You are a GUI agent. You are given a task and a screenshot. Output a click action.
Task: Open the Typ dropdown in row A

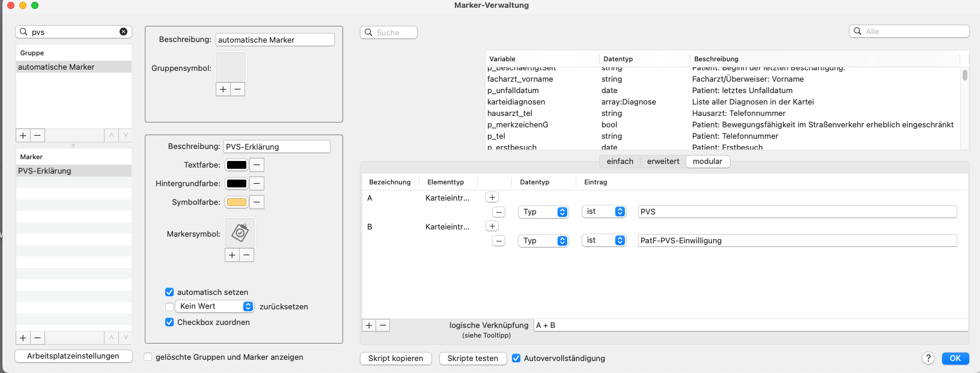pos(543,212)
